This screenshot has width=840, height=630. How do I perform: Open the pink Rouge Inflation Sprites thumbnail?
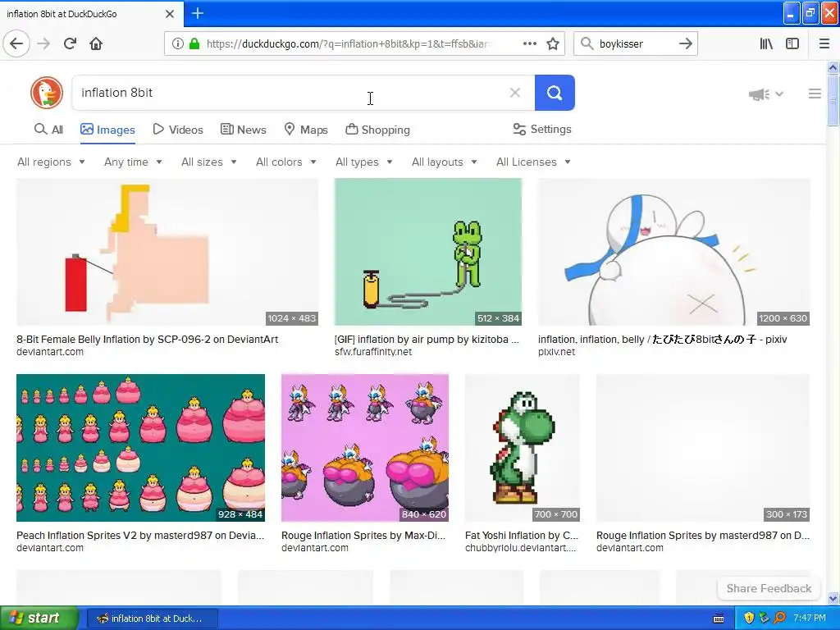[365, 448]
